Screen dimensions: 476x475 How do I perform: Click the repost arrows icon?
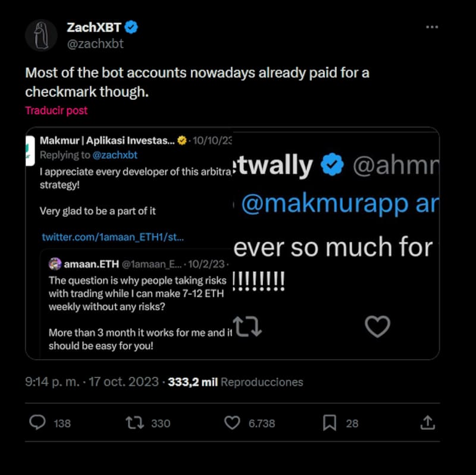pos(134,423)
